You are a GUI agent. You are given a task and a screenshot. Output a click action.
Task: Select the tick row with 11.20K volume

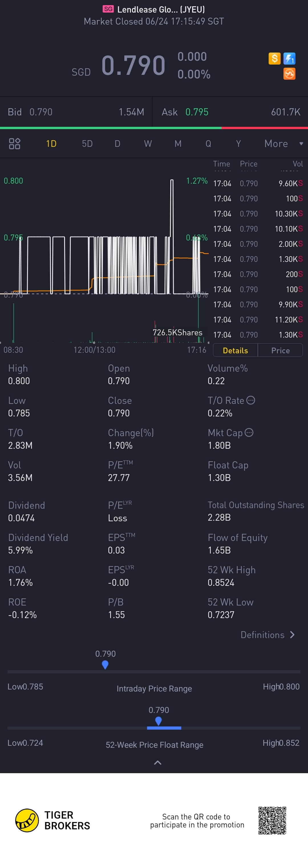pyautogui.click(x=258, y=320)
